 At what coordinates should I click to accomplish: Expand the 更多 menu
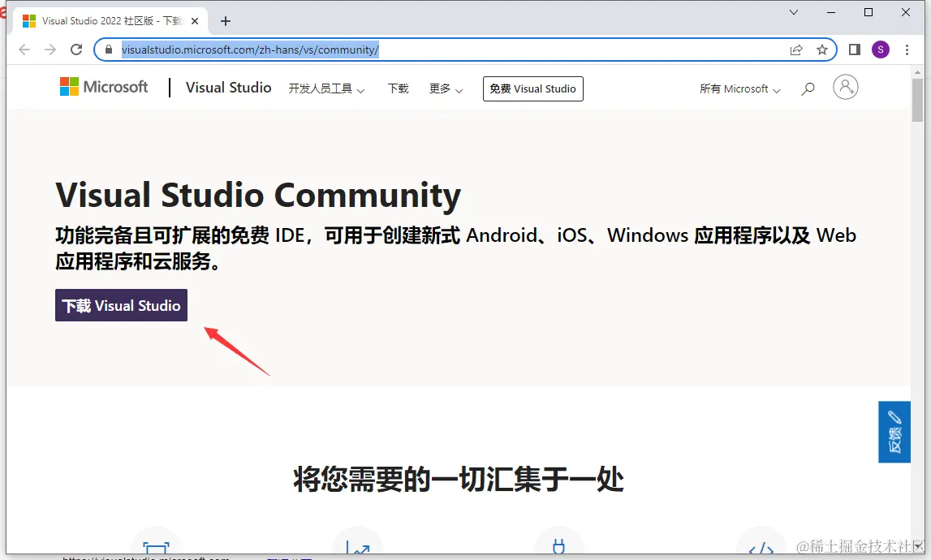click(446, 88)
